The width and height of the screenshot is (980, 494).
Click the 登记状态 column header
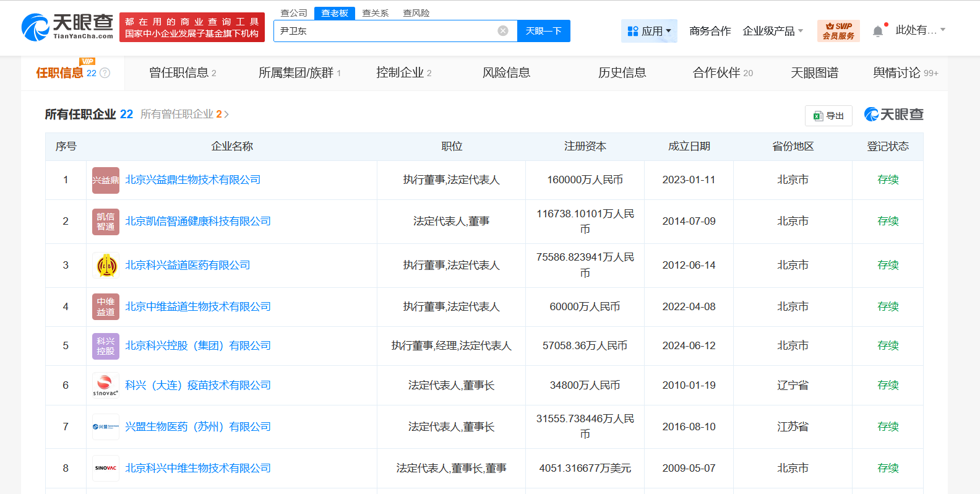tap(888, 147)
